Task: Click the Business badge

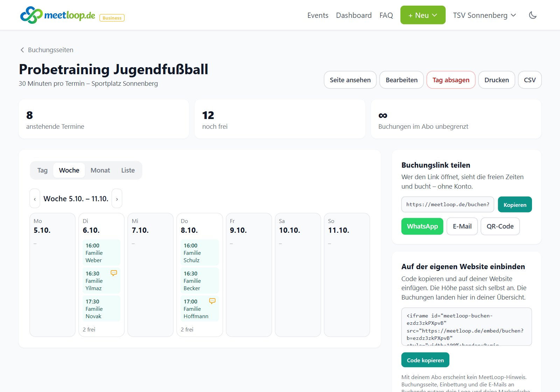Action: click(112, 18)
